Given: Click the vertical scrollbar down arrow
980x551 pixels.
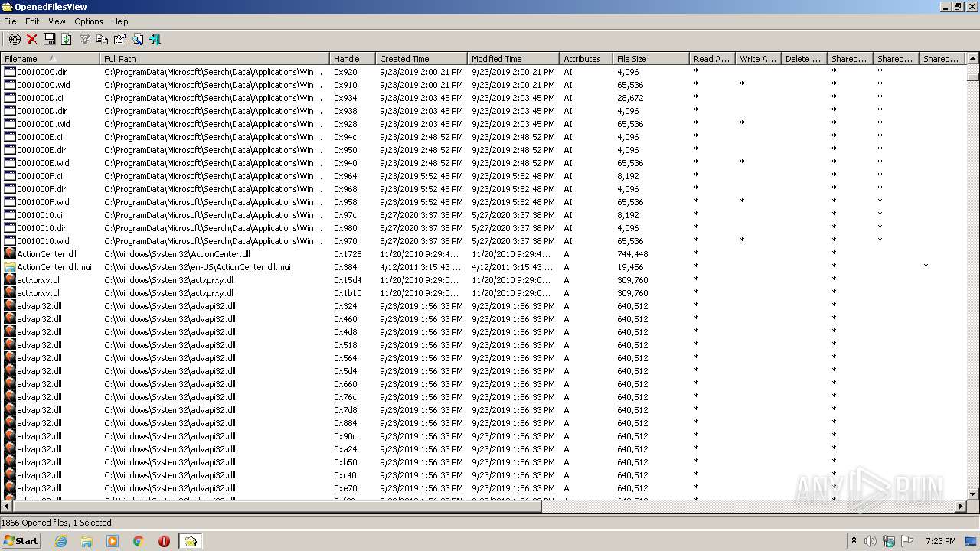Looking at the screenshot, I should click(x=973, y=494).
